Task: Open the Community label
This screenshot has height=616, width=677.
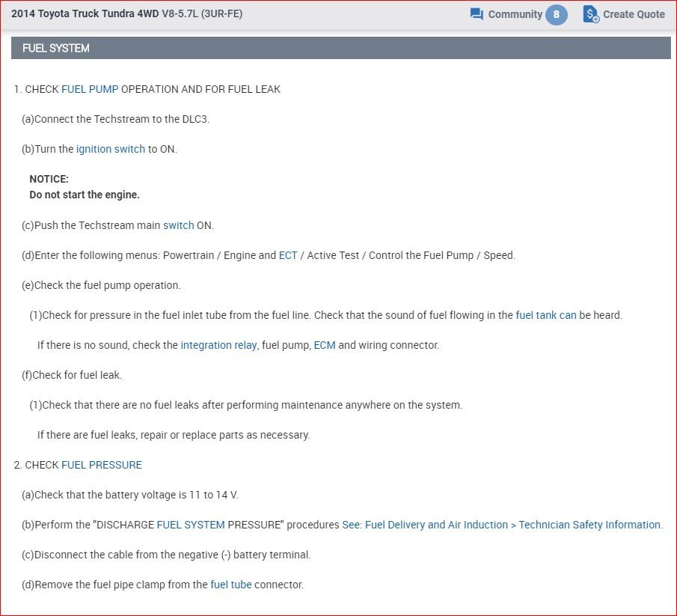Action: point(515,14)
